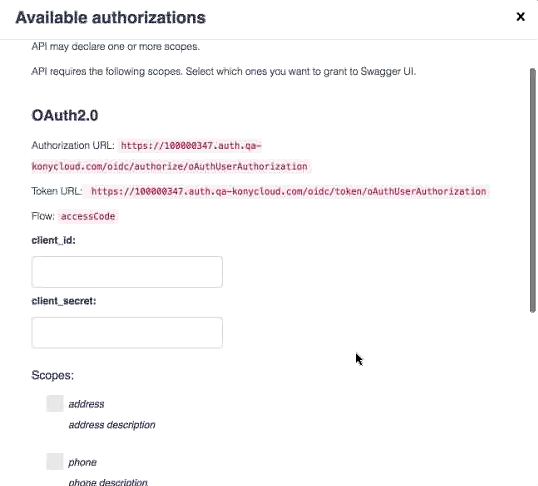
Task: Click the Token URL code value
Action: tap(288, 191)
